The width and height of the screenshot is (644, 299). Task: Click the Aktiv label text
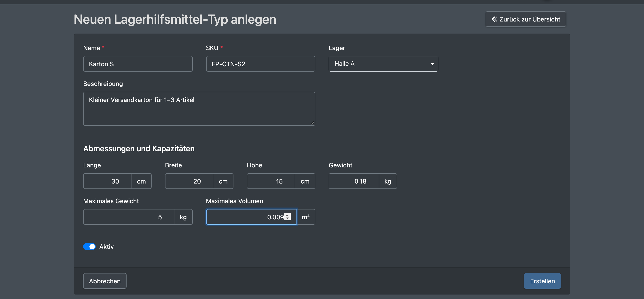pyautogui.click(x=106, y=246)
